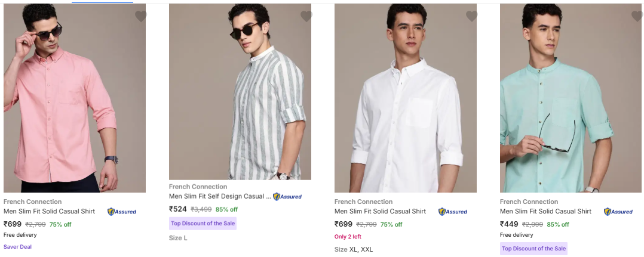The image size is (644, 257).
Task: Click Assured badge on striped shirt listing
Action: tap(287, 197)
